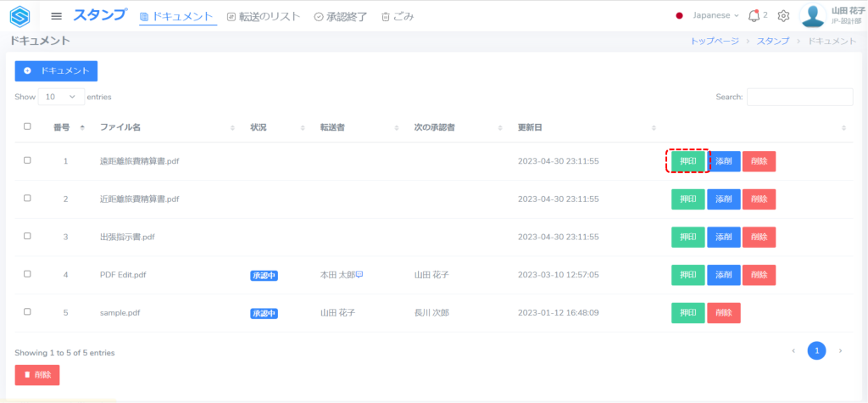
Task: Check the box for 遠距離旅費精算書.pdf row
Action: 27,160
